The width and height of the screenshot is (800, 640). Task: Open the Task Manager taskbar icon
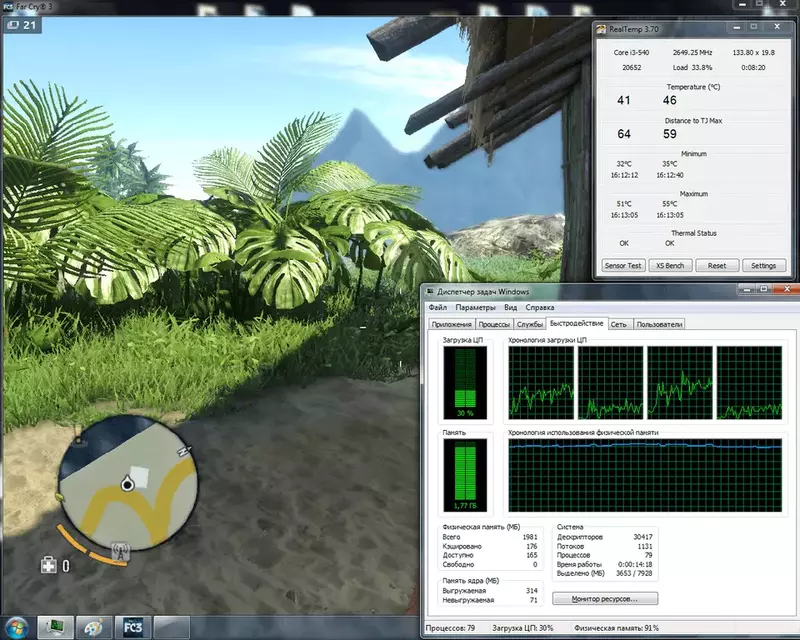[55, 627]
